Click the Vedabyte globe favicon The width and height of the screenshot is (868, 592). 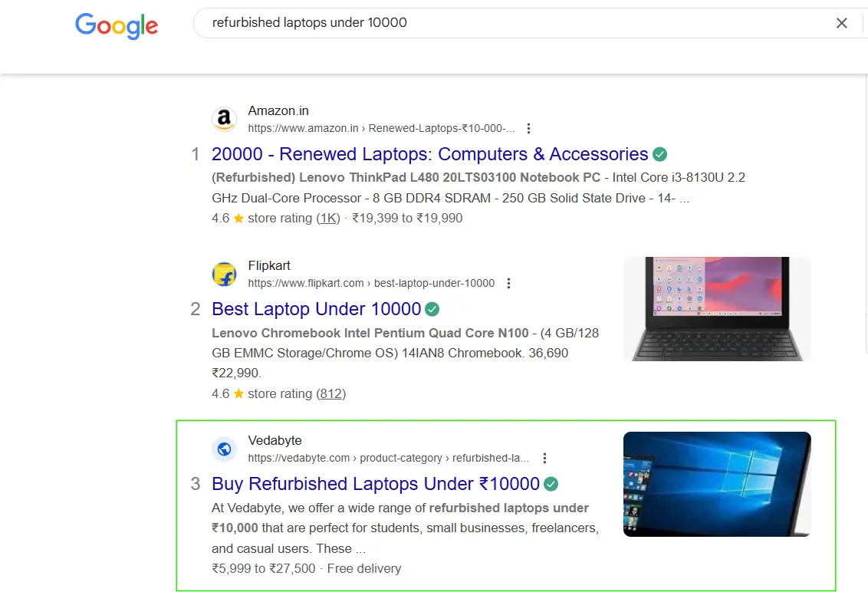coord(224,449)
